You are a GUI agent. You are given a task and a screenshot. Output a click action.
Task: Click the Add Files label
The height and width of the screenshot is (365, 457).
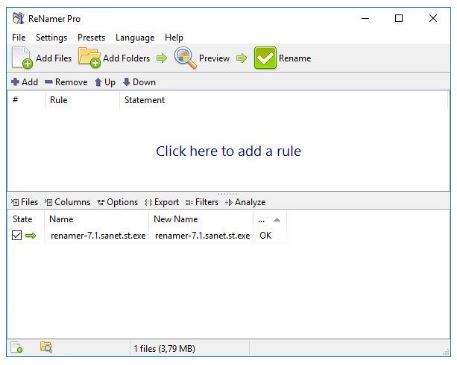[54, 58]
